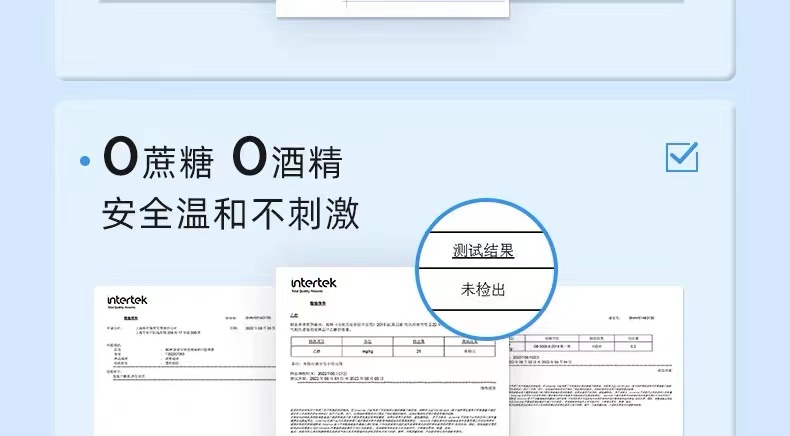Viewport: 790px width, 436px height.
Task: Click the results table in center report
Action: pyautogui.click(x=392, y=347)
